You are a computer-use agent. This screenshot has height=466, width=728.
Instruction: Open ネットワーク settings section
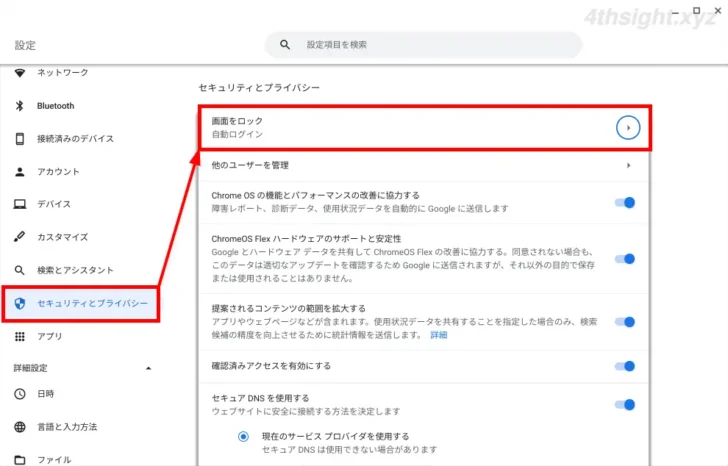coord(63,72)
